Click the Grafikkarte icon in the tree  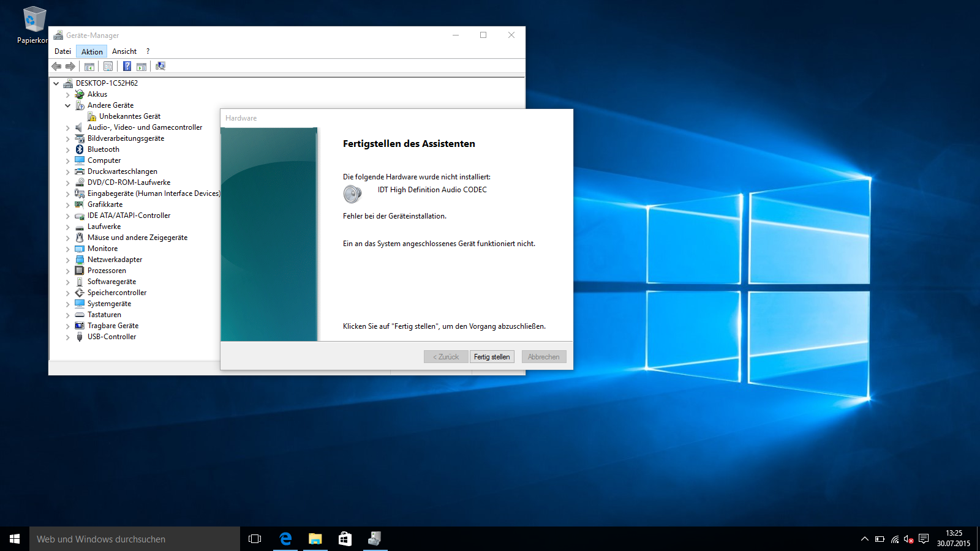pyautogui.click(x=80, y=204)
